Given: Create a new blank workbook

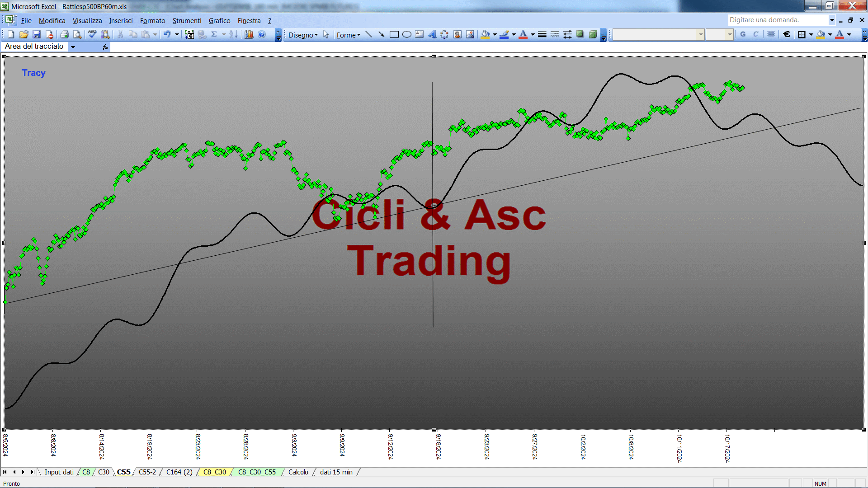Looking at the screenshot, I should tap(11, 34).
